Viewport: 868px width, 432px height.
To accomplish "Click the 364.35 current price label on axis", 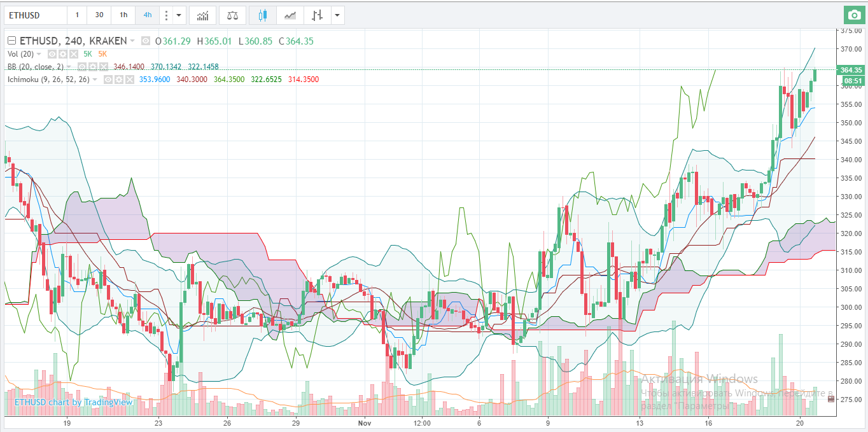I will [x=851, y=70].
